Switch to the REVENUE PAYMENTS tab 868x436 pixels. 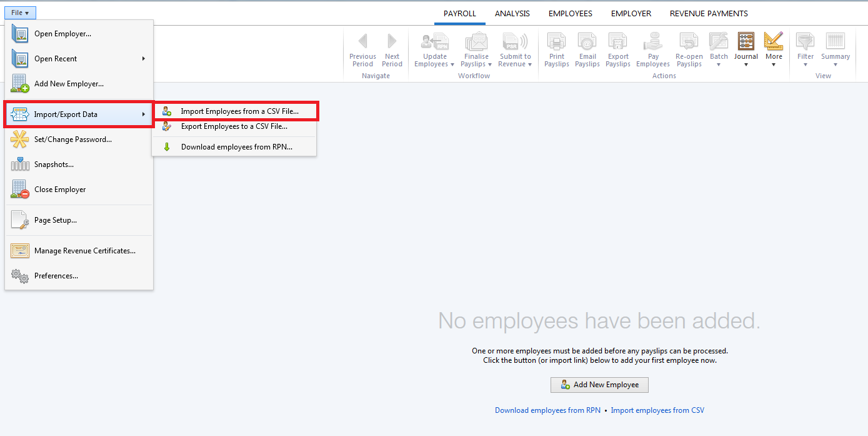[x=709, y=13]
